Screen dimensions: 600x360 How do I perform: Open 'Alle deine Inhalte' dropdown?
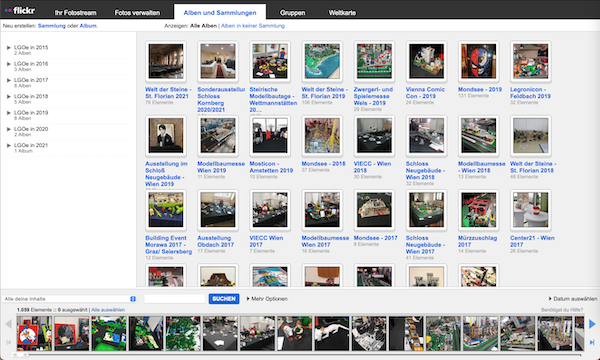[x=70, y=299]
